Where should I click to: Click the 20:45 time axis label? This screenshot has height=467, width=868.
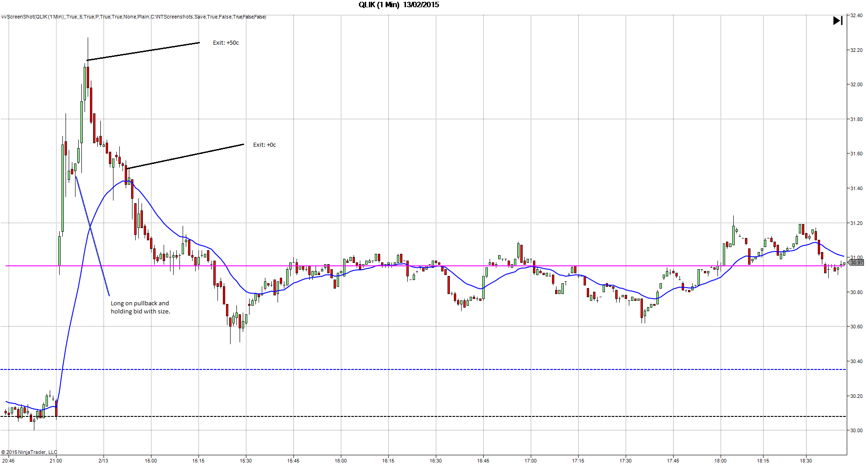(x=9, y=461)
